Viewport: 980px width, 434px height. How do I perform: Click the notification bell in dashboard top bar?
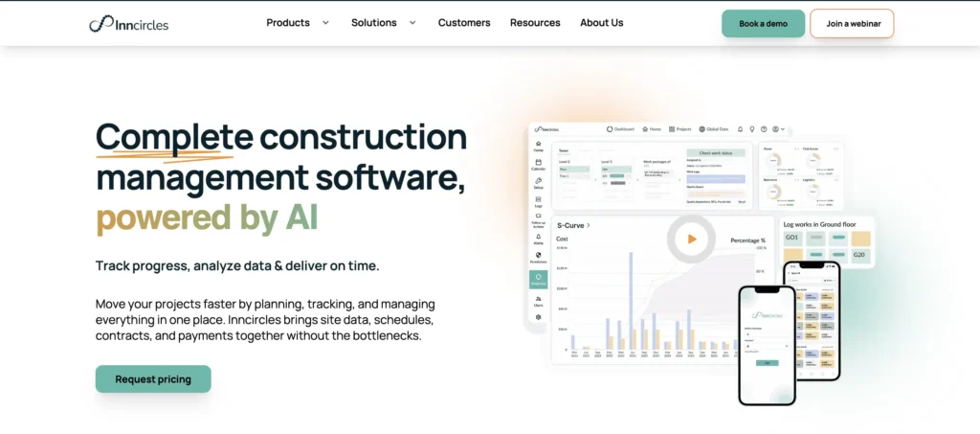pyautogui.click(x=740, y=128)
